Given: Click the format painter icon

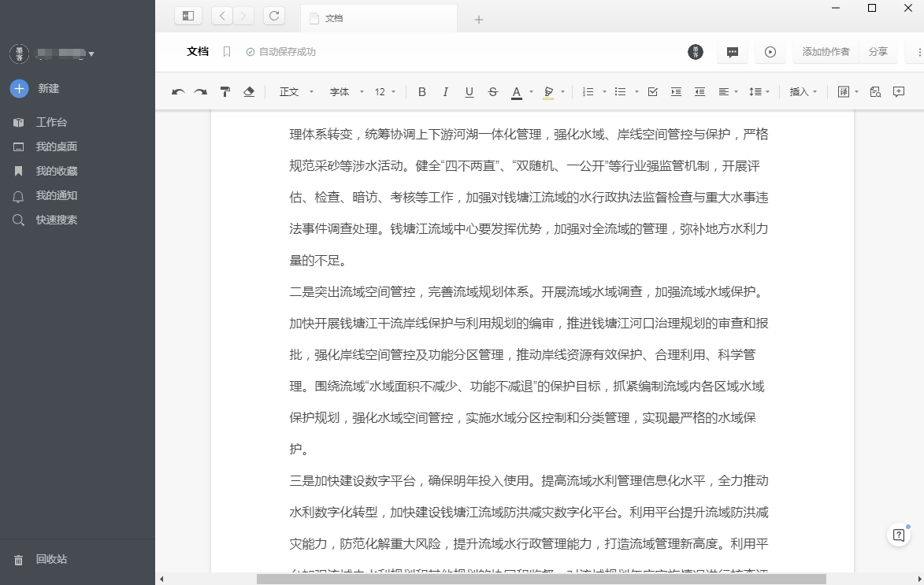Looking at the screenshot, I should [x=225, y=92].
